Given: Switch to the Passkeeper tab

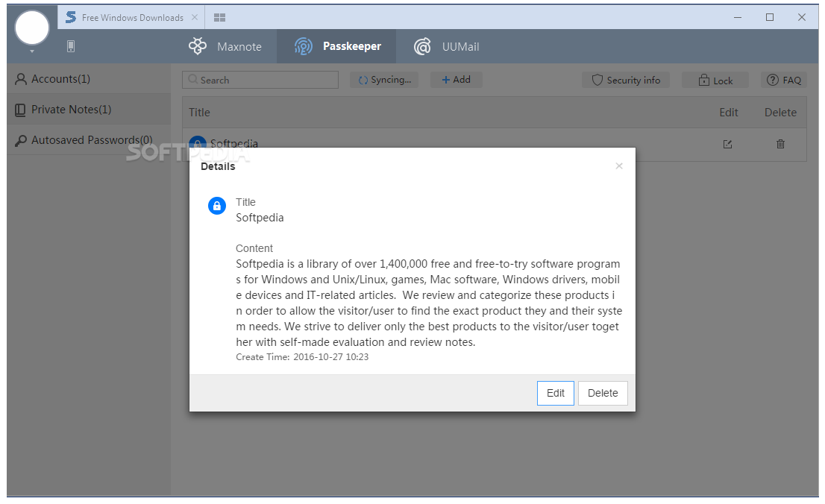Looking at the screenshot, I should tap(336, 46).
